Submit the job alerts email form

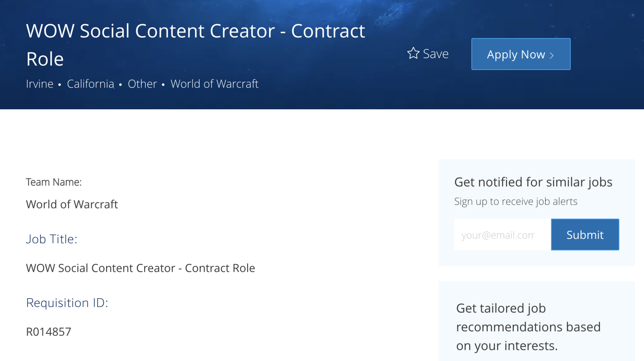(585, 235)
